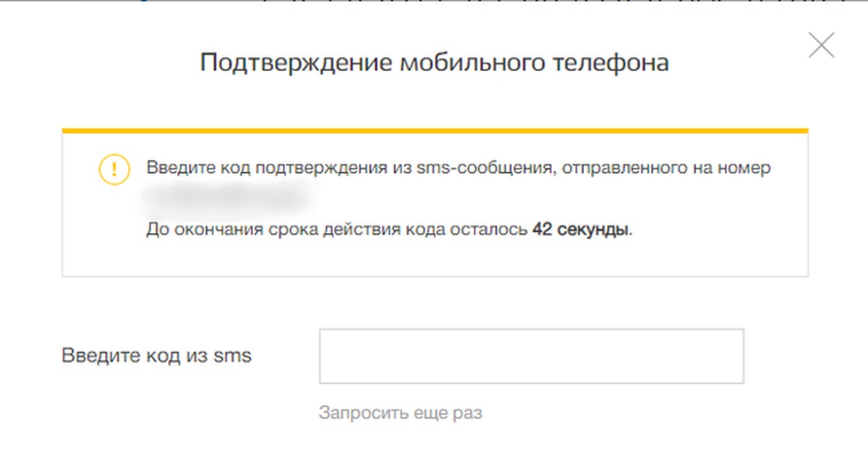
Task: Click the yellow exclamation warning icon
Action: (114, 170)
